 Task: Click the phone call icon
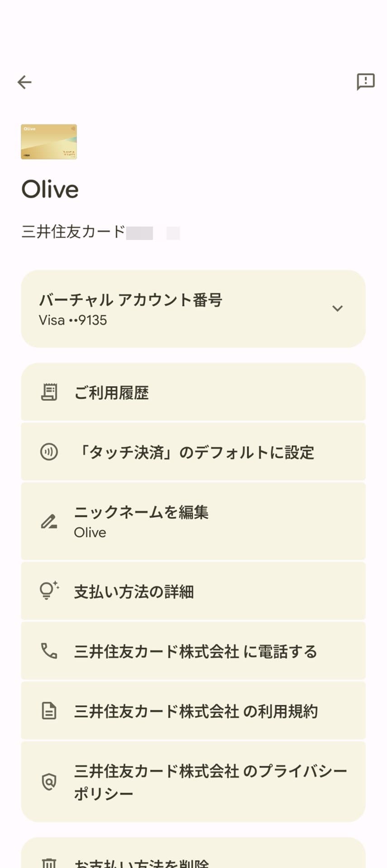click(x=49, y=651)
